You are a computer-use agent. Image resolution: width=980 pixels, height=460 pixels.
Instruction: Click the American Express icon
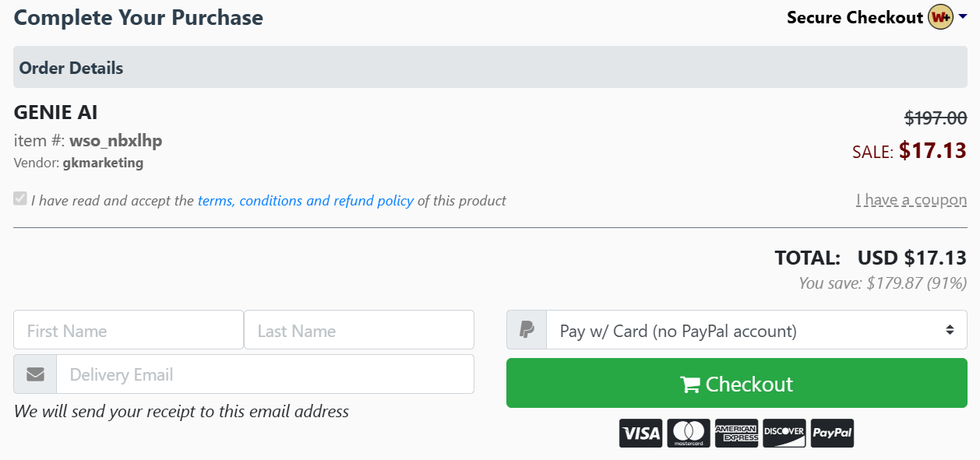(736, 433)
